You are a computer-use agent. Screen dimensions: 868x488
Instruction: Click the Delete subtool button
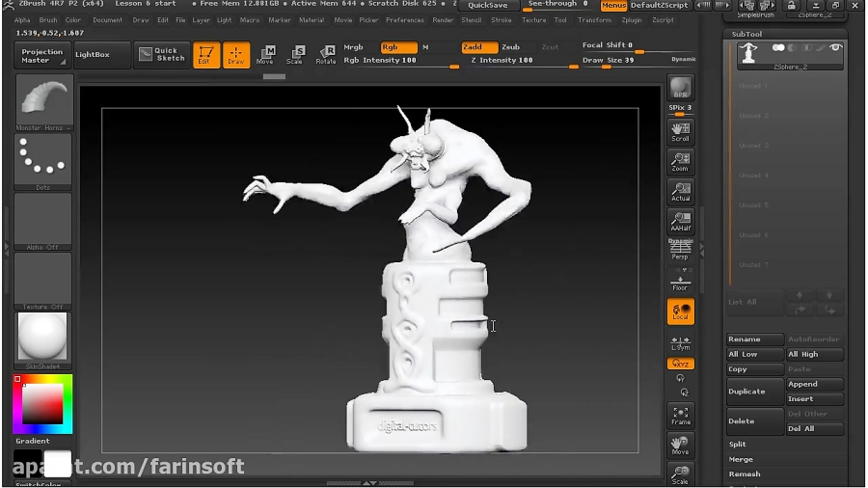tap(755, 421)
